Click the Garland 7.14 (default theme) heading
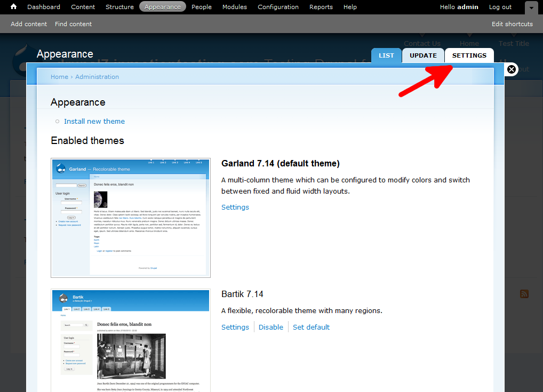The width and height of the screenshot is (543, 392). (x=281, y=163)
